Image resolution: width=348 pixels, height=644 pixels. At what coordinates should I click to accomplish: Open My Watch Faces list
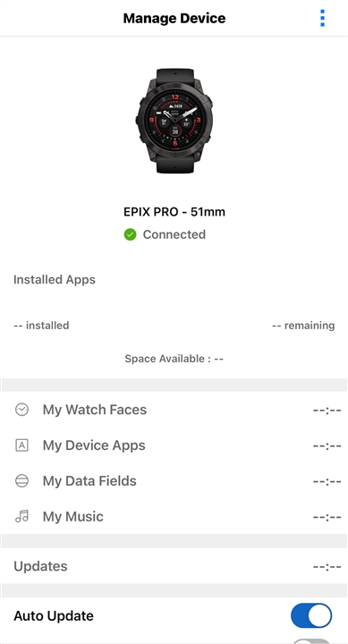click(x=174, y=410)
